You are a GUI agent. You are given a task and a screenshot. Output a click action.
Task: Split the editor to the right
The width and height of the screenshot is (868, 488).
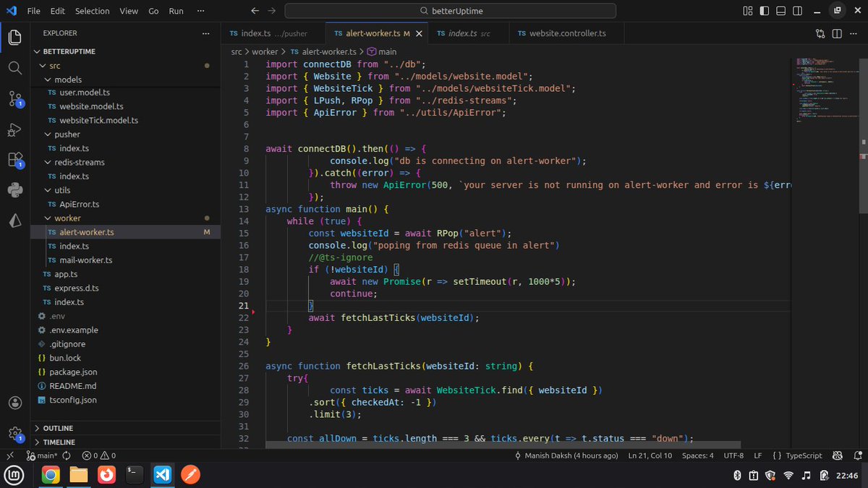836,33
